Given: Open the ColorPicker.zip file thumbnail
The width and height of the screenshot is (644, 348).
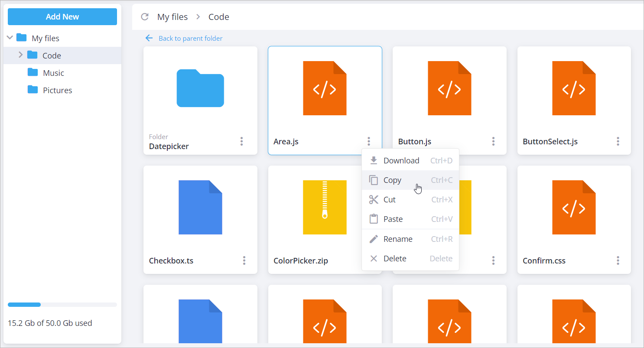Looking at the screenshot, I should (x=325, y=207).
